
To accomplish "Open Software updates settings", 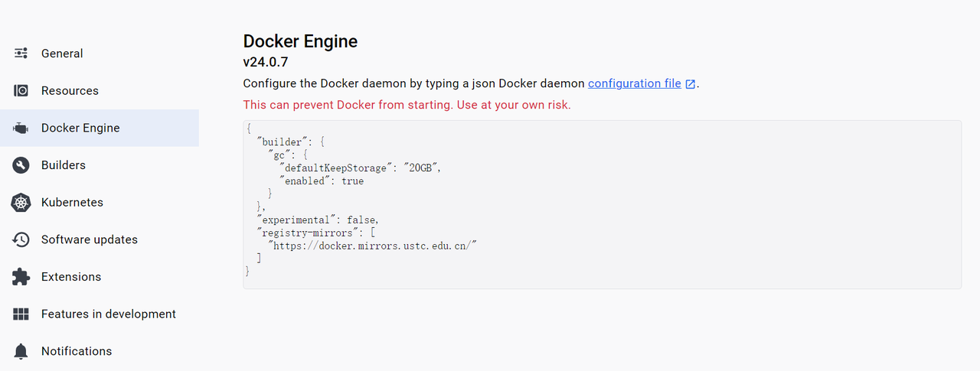I will coord(100,239).
